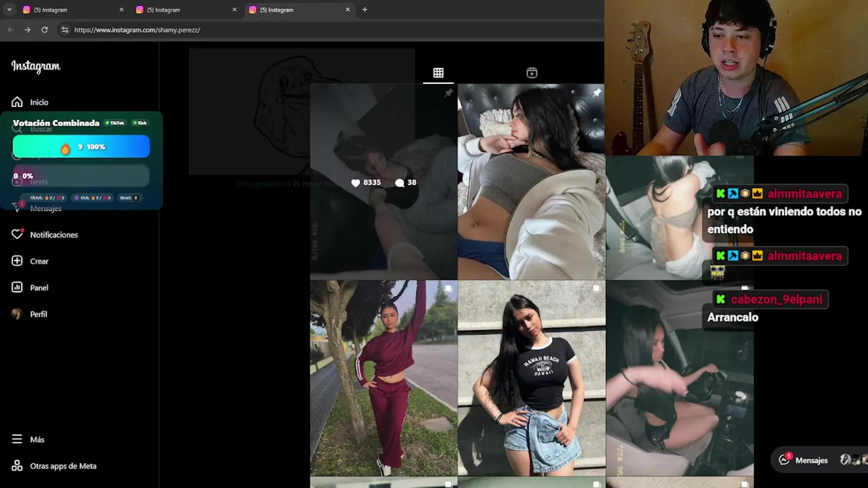868x488 pixels.
Task: Go back in browser history
Action: tap(10, 30)
